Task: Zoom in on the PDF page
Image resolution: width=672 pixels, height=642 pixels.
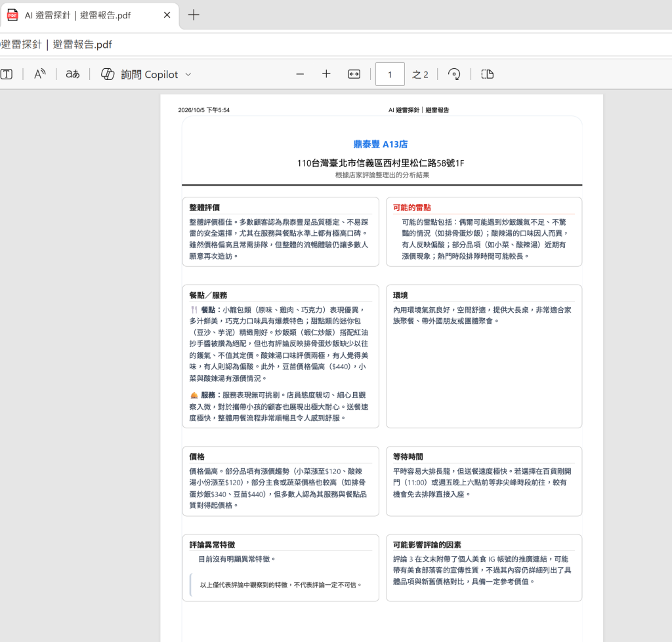Action: click(326, 74)
